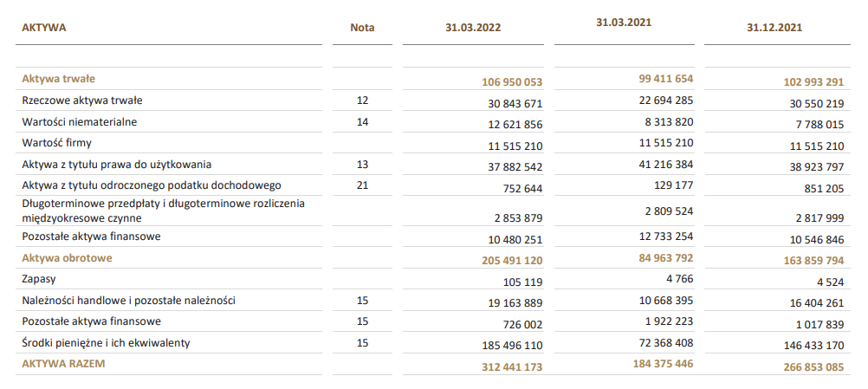Image resolution: width=868 pixels, height=389 pixels.
Task: Select the Nota column header
Action: click(362, 28)
